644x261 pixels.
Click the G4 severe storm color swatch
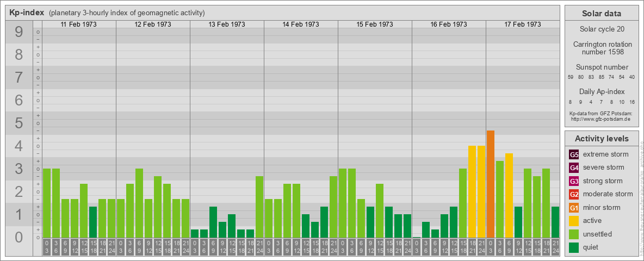[x=574, y=168]
